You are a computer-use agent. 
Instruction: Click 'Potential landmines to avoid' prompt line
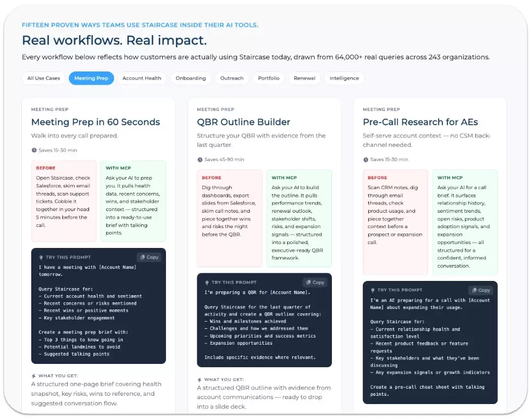[79, 347]
